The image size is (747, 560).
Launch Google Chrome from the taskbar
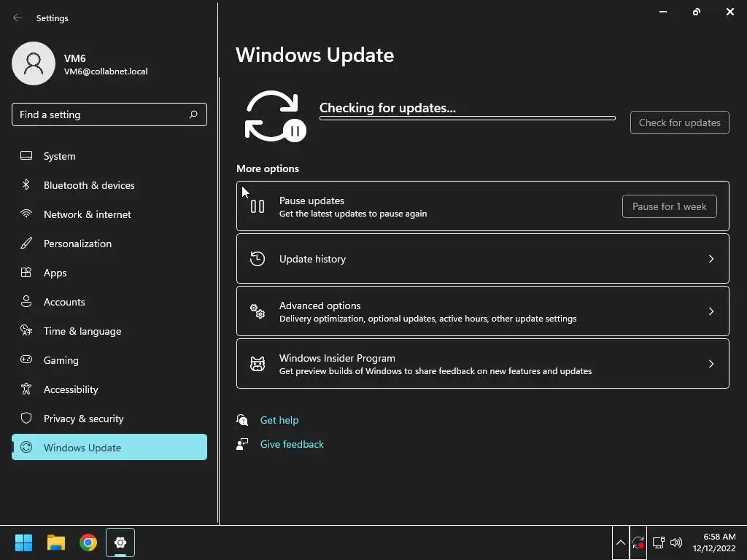[88, 542]
